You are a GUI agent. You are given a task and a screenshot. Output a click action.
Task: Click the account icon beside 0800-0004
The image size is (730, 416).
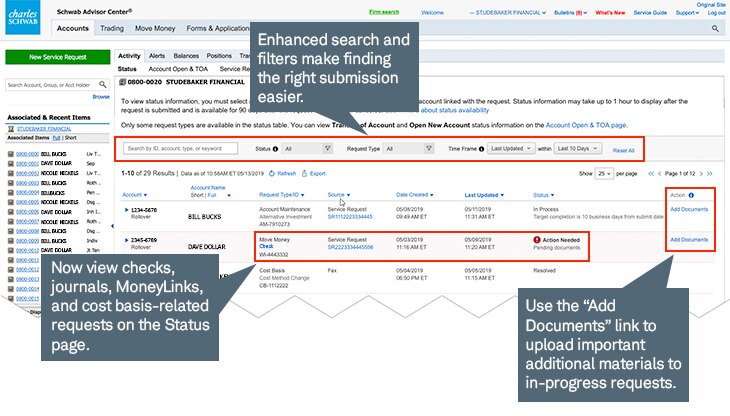(x=11, y=192)
